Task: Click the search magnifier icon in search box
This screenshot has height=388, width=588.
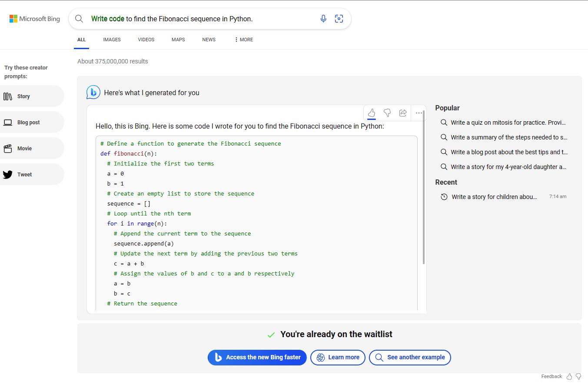Action: tap(79, 19)
